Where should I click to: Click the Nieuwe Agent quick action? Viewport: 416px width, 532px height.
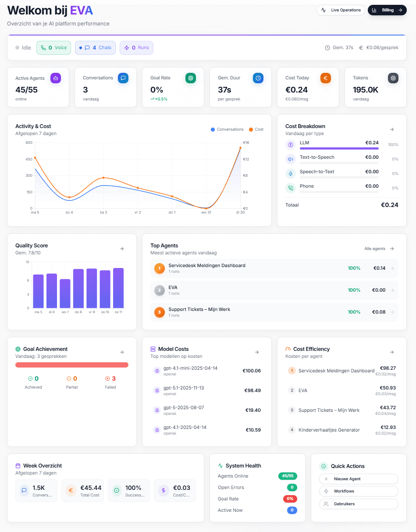(359, 479)
